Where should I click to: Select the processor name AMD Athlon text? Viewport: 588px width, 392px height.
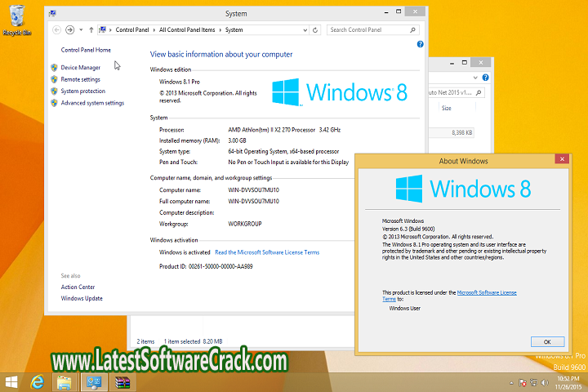pos(271,130)
